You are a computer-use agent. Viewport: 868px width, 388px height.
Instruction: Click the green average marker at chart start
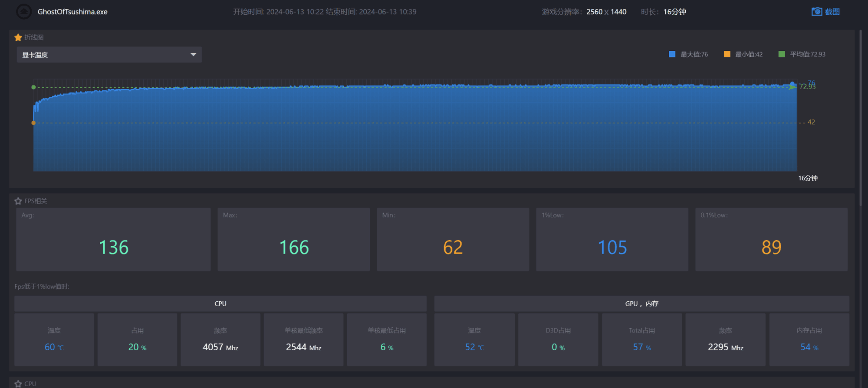(x=33, y=87)
